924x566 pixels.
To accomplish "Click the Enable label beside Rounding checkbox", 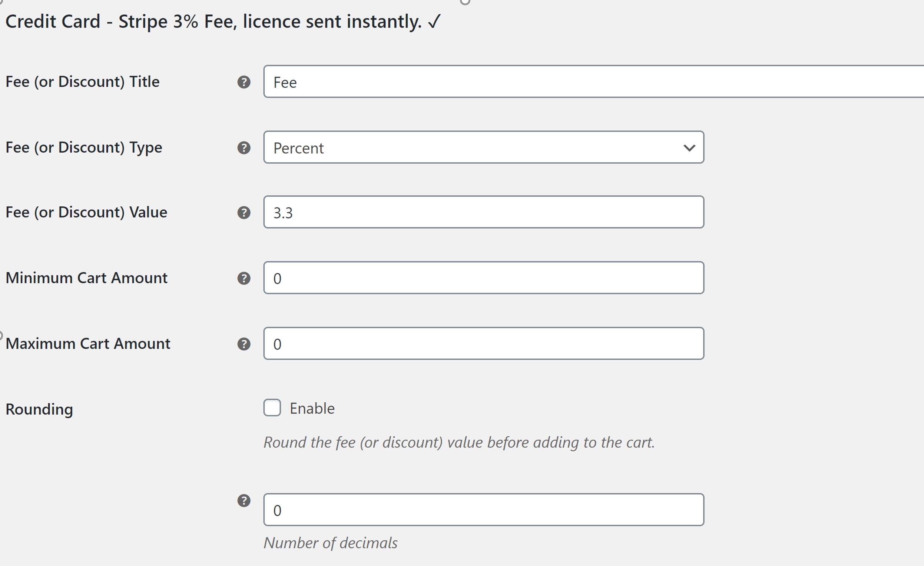I will point(312,408).
